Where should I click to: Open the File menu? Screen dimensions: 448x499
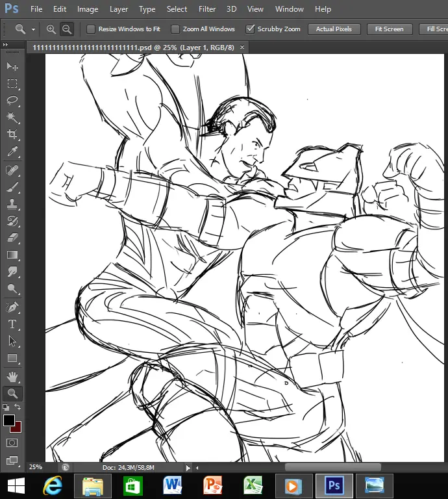pyautogui.click(x=36, y=9)
